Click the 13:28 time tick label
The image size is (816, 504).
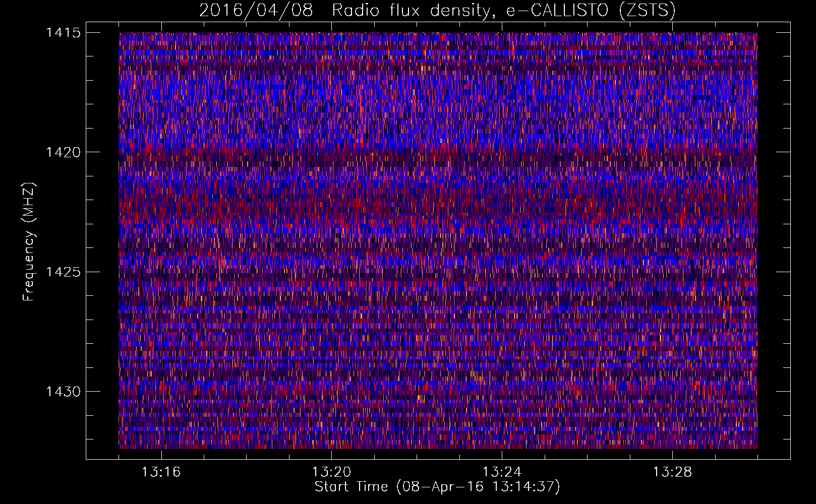(672, 472)
